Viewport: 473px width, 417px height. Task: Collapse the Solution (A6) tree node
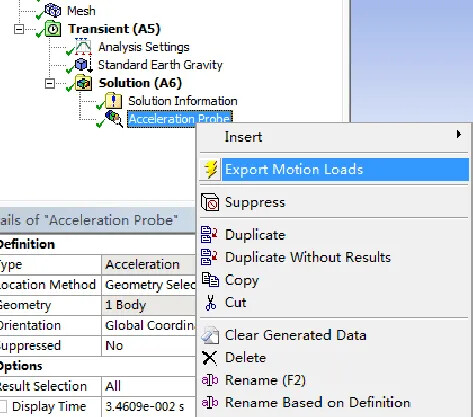click(x=50, y=83)
